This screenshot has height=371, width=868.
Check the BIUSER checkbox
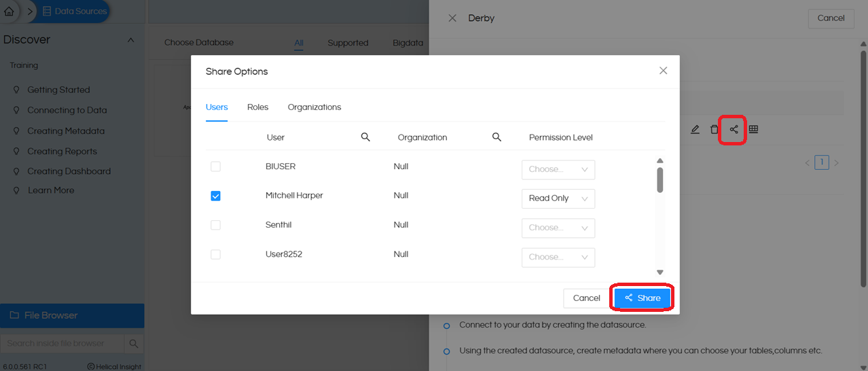215,166
